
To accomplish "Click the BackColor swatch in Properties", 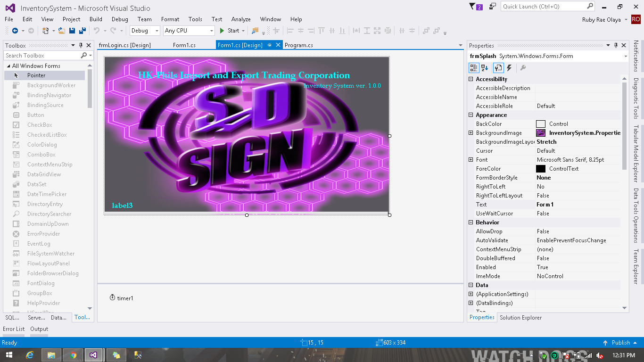I will coord(541,123).
